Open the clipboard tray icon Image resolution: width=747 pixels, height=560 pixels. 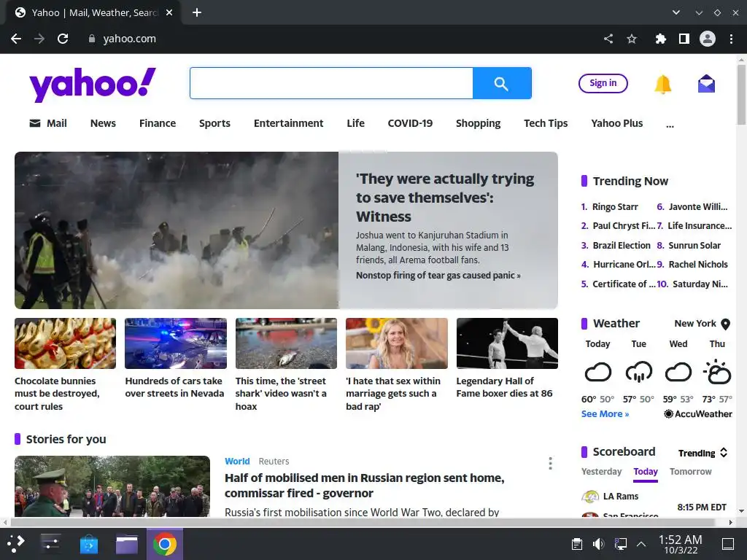point(576,544)
